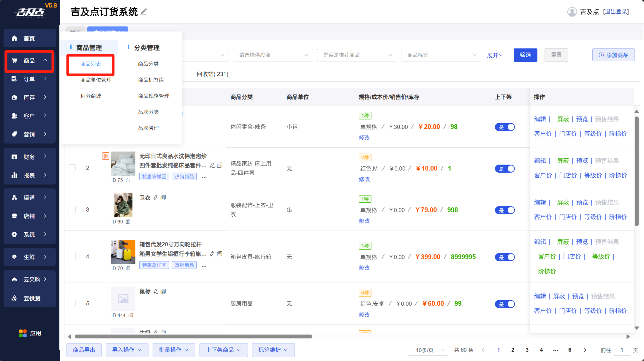Click the home icon in sidebar
The image size is (644, 361).
tap(14, 38)
